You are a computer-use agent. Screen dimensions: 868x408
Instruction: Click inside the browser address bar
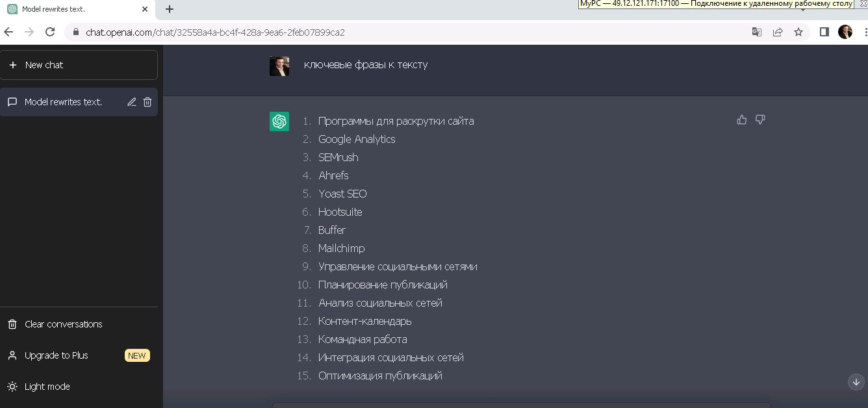[x=260, y=31]
